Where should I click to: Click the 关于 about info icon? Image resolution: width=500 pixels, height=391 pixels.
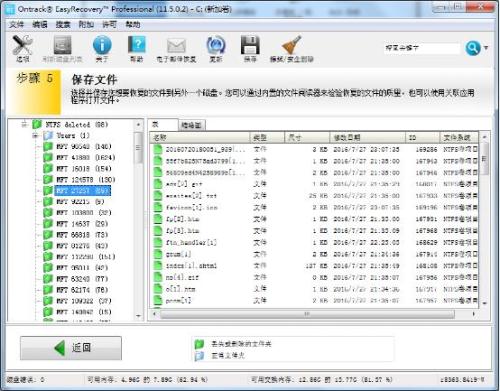point(102,45)
